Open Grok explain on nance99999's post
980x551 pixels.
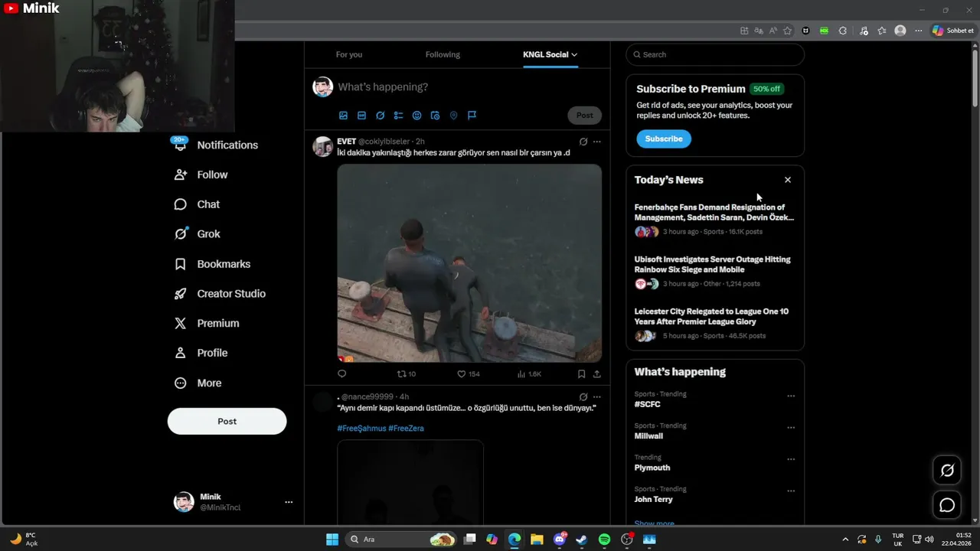click(583, 397)
